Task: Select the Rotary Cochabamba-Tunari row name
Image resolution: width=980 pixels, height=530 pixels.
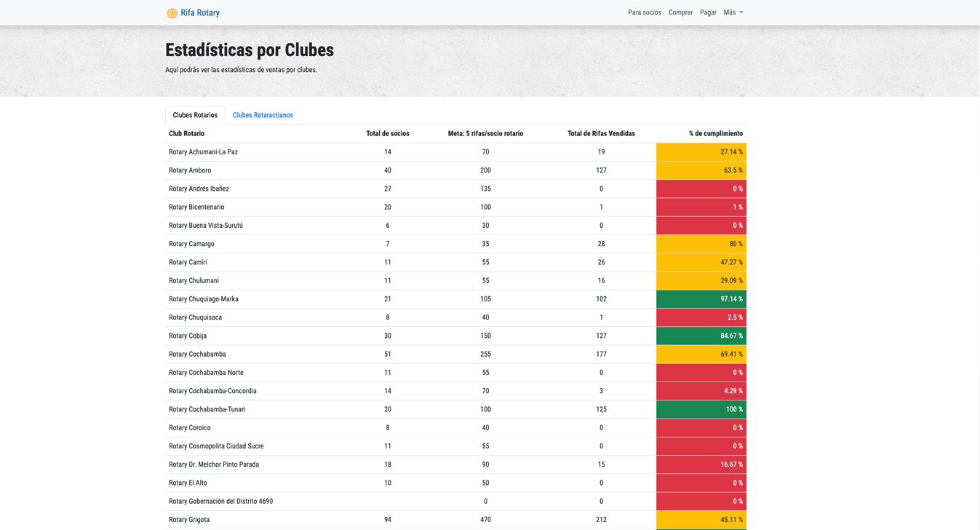Action: [207, 409]
